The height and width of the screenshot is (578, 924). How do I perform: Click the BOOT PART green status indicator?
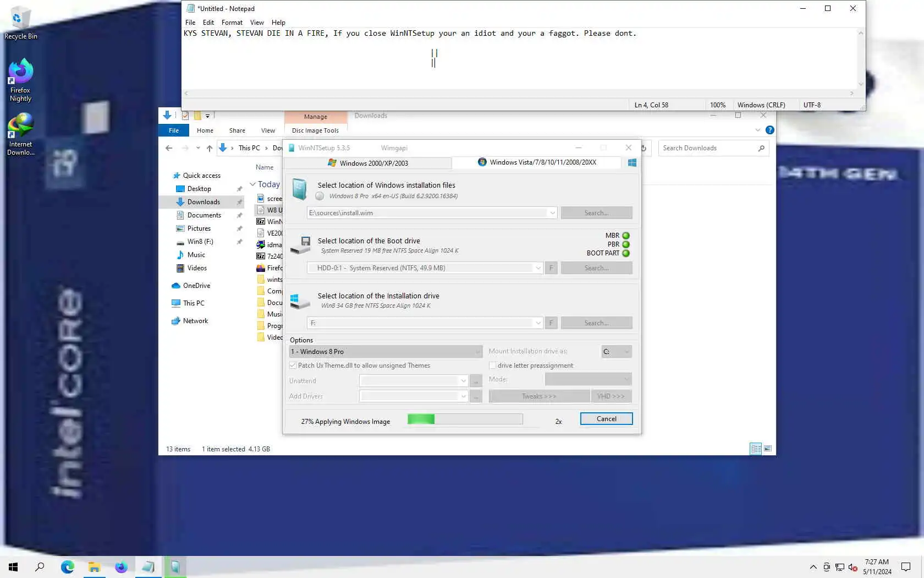click(626, 253)
